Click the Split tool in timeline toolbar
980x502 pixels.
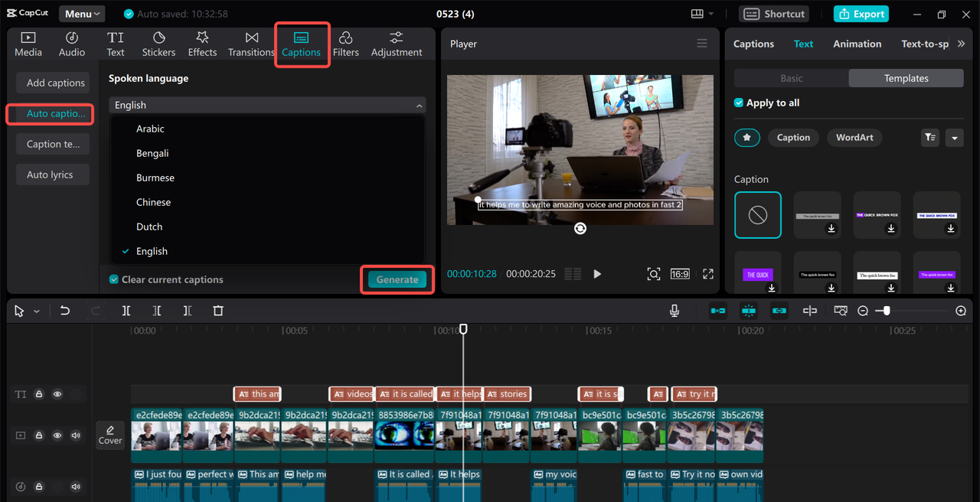(126, 311)
